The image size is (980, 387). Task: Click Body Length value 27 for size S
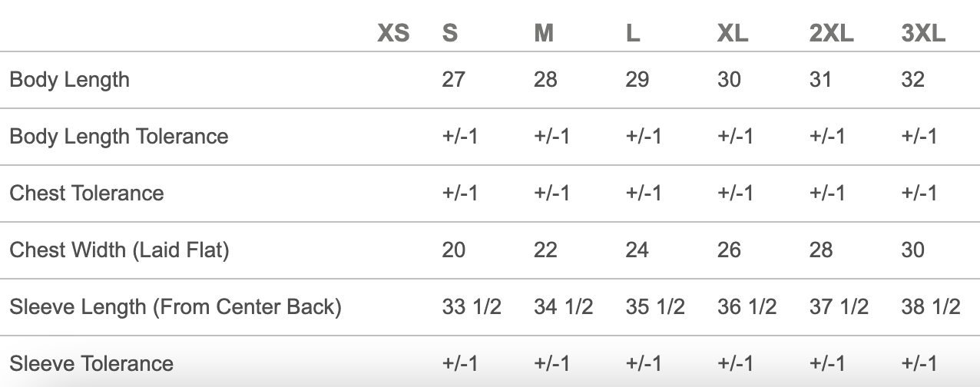coord(453,80)
